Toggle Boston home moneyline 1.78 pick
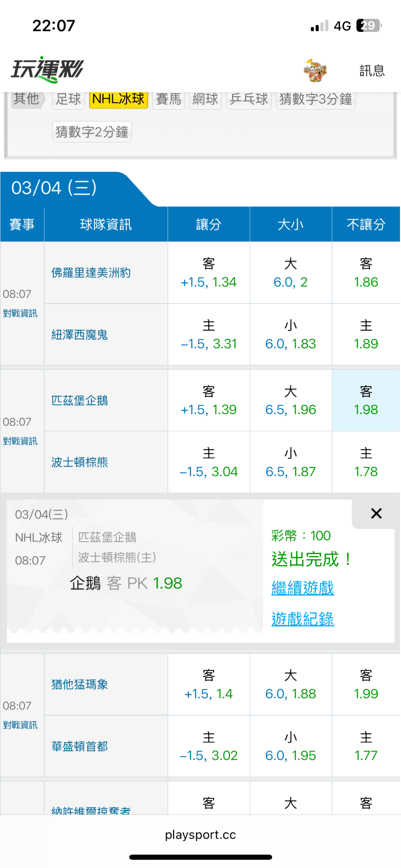The width and height of the screenshot is (401, 868). (366, 462)
